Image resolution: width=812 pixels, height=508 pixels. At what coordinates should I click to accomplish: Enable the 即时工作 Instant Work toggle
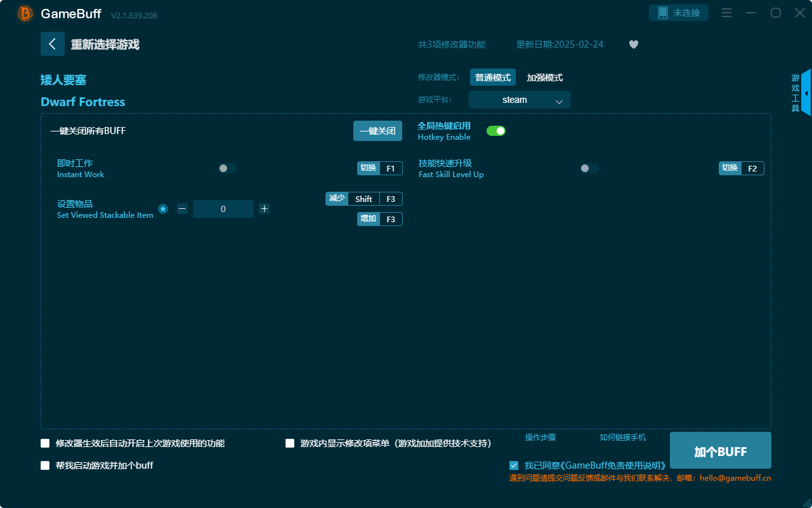[x=227, y=168]
